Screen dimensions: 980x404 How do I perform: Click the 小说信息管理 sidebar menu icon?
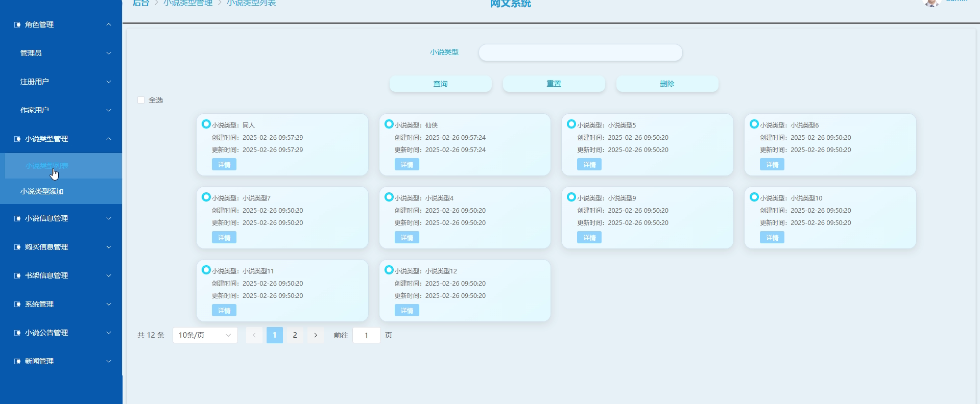[17, 218]
